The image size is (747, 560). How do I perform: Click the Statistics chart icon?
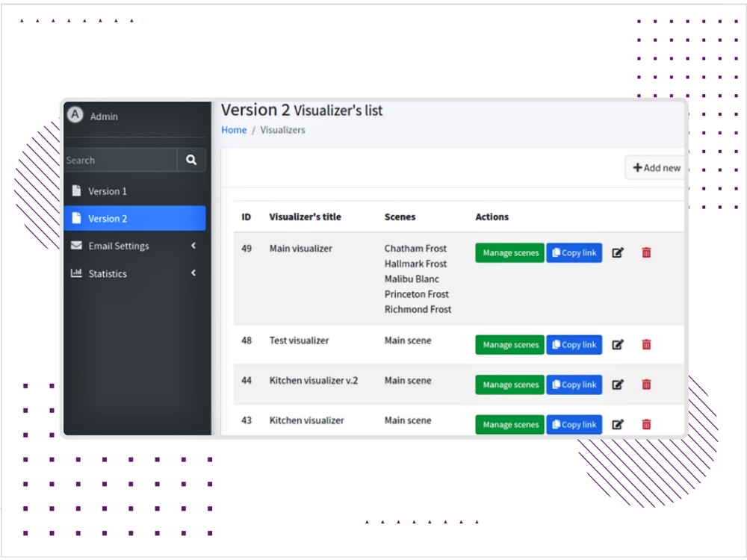[76, 273]
